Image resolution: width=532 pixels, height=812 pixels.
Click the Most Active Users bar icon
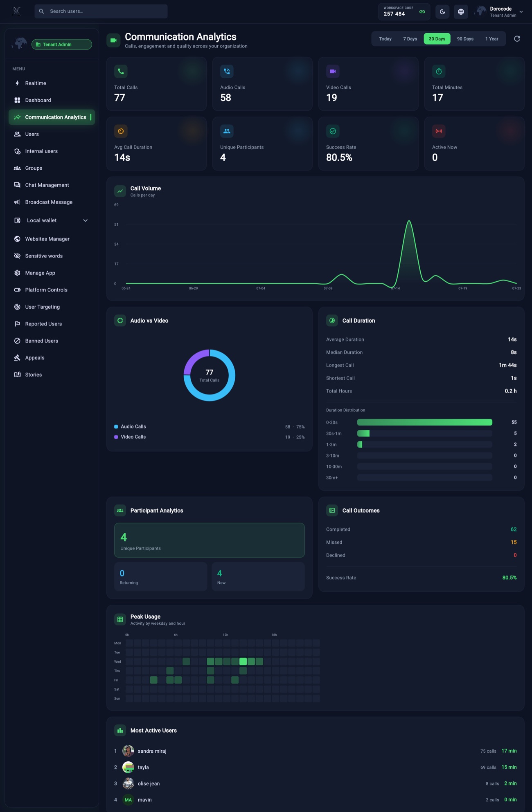click(120, 730)
